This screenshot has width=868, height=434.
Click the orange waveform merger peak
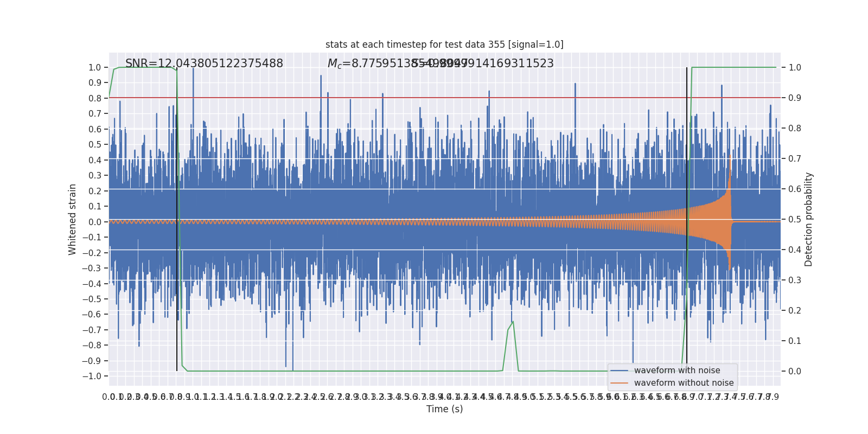[730, 157]
